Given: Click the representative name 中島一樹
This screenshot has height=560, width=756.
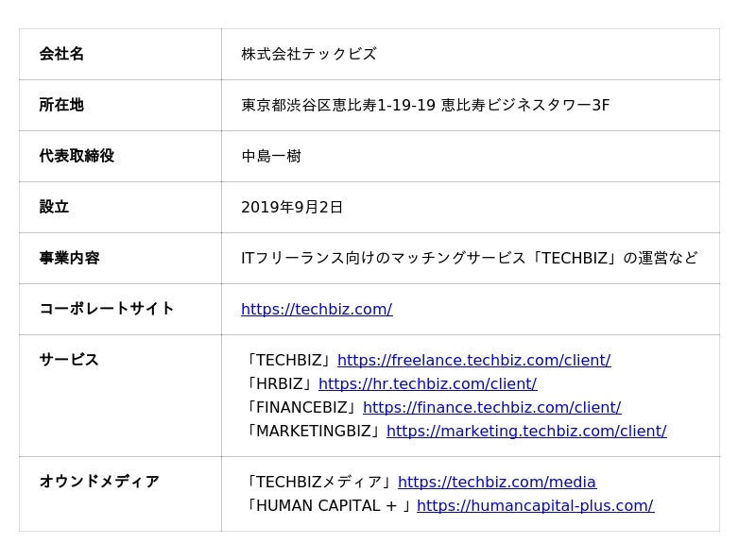Looking at the screenshot, I should [x=271, y=156].
